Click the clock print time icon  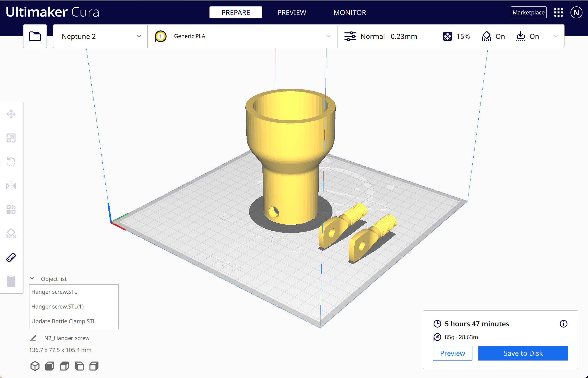click(x=437, y=324)
